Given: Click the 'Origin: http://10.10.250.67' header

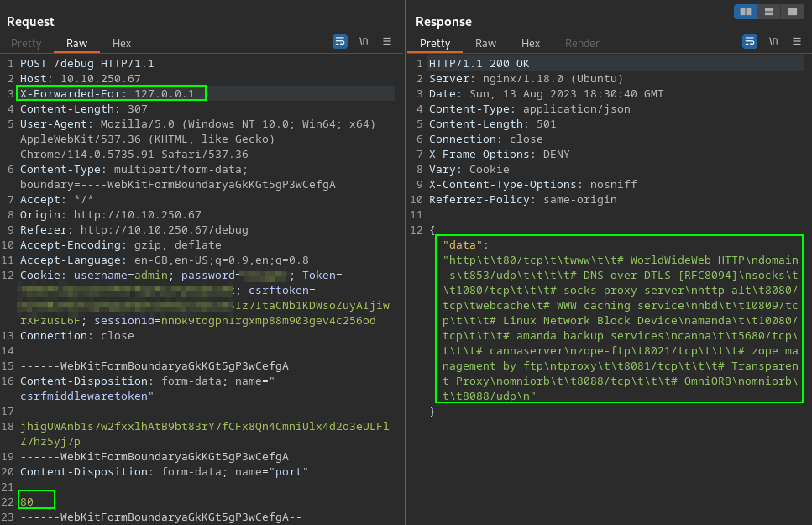Looking at the screenshot, I should click(110, 214).
